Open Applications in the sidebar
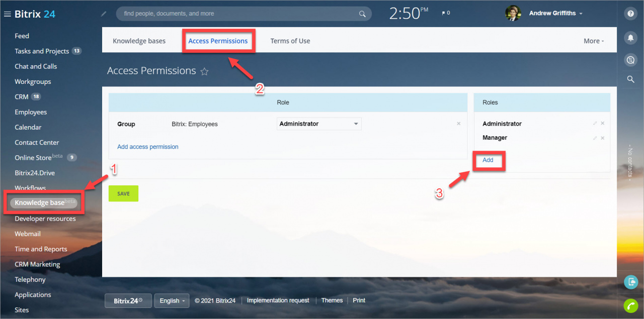 point(33,294)
